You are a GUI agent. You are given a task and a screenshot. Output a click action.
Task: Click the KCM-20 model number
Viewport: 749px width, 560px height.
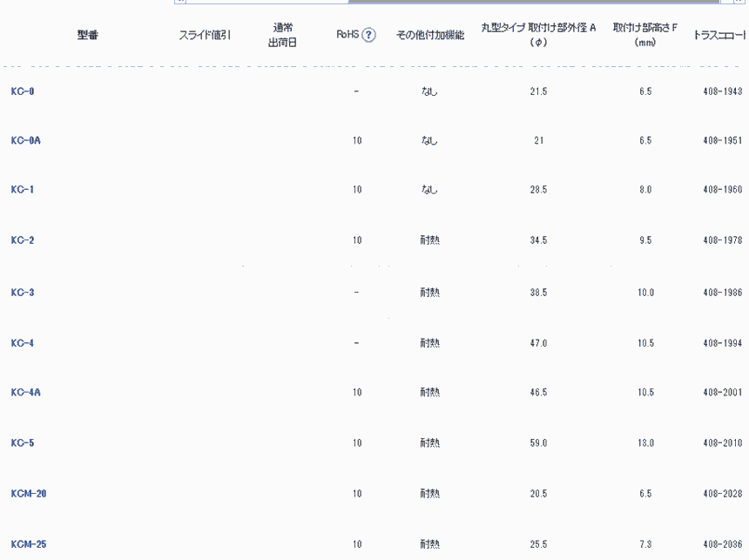click(29, 494)
